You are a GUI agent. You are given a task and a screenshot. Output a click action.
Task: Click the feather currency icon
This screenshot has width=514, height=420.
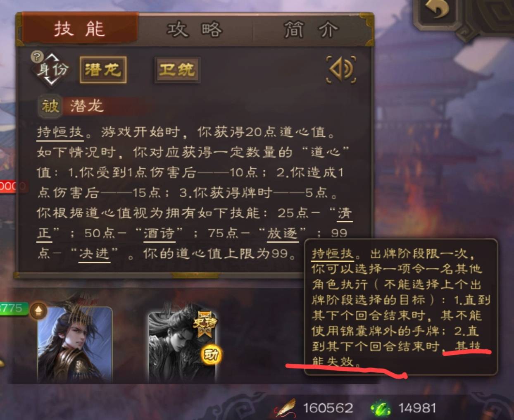(x=286, y=408)
